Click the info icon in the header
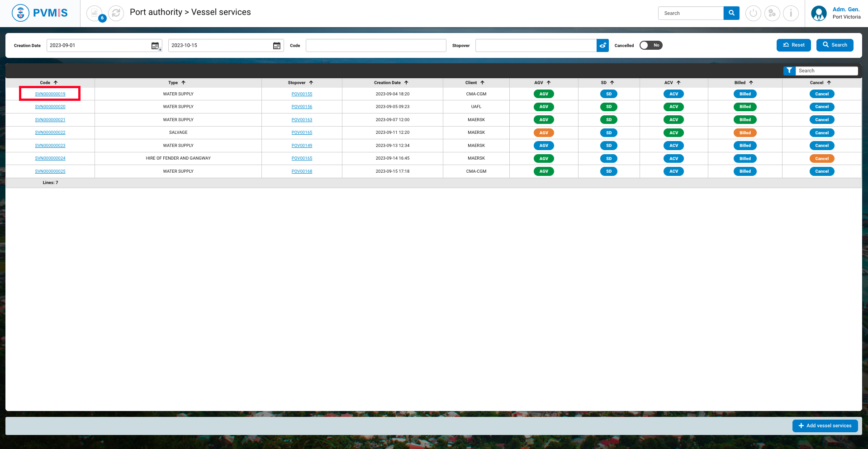 coord(791,13)
